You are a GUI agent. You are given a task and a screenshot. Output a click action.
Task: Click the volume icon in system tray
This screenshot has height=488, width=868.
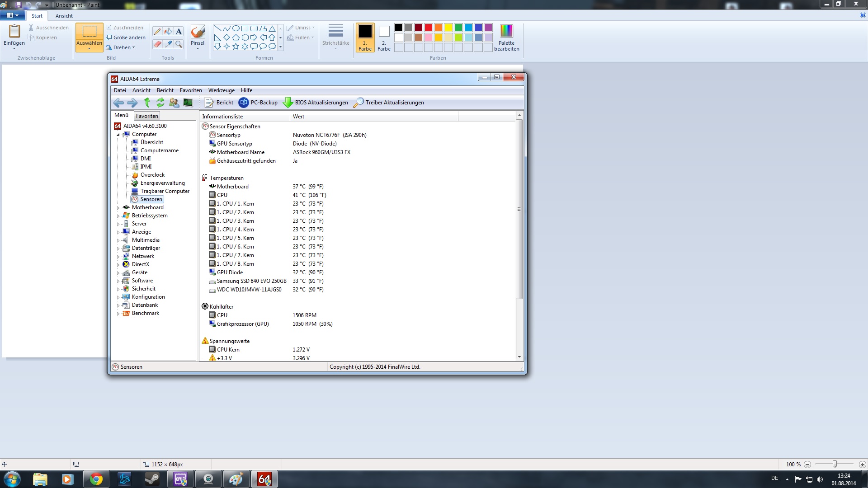[x=820, y=479]
